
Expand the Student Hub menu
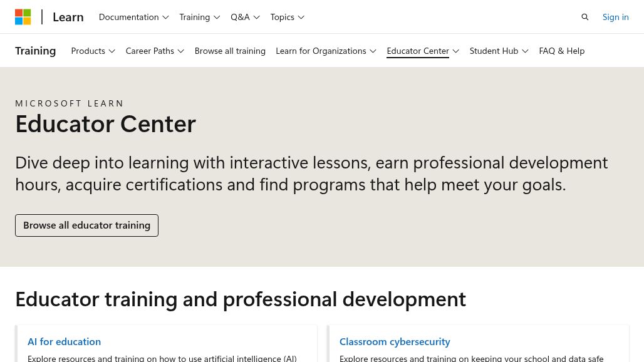click(499, 51)
